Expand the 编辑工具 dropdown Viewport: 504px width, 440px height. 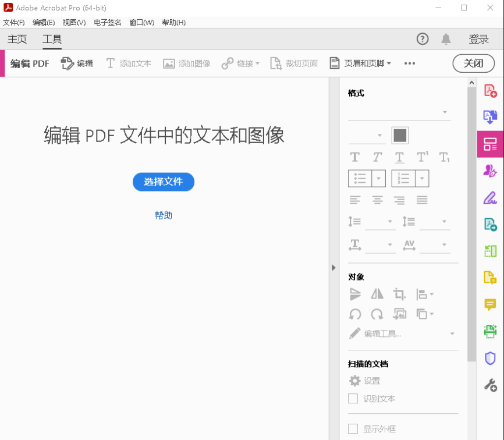pos(452,333)
